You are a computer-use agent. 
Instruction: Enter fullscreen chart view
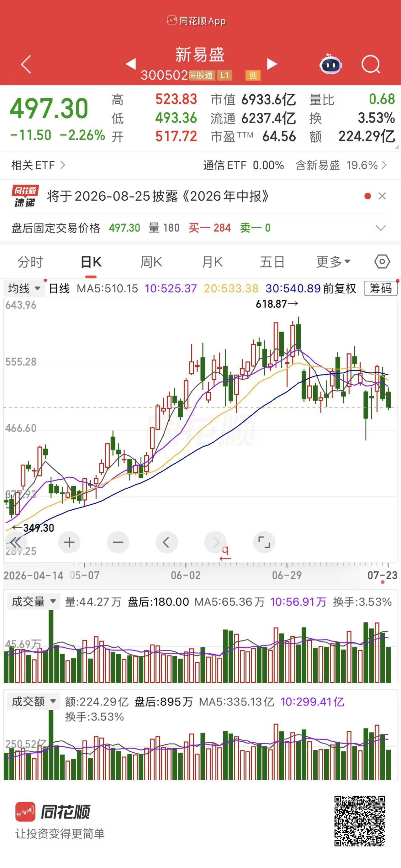point(264,542)
